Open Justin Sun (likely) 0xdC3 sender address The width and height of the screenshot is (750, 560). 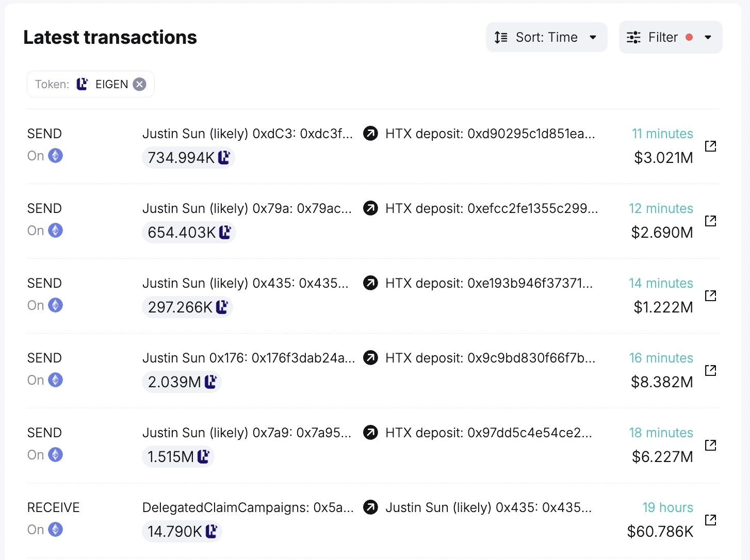click(x=248, y=134)
